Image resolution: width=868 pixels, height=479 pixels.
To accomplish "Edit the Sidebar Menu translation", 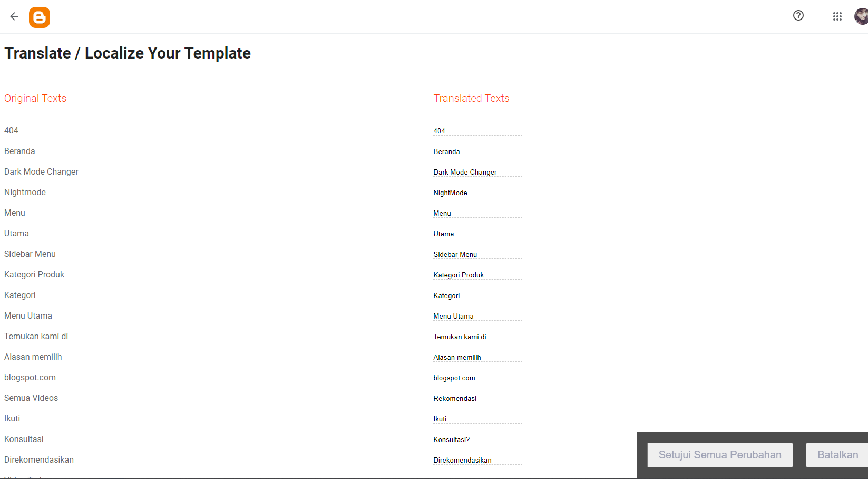I will pyautogui.click(x=477, y=254).
